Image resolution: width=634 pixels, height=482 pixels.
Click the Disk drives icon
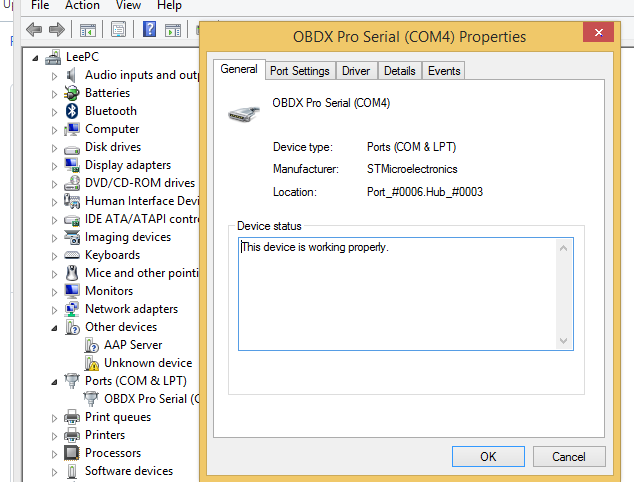coord(72,149)
